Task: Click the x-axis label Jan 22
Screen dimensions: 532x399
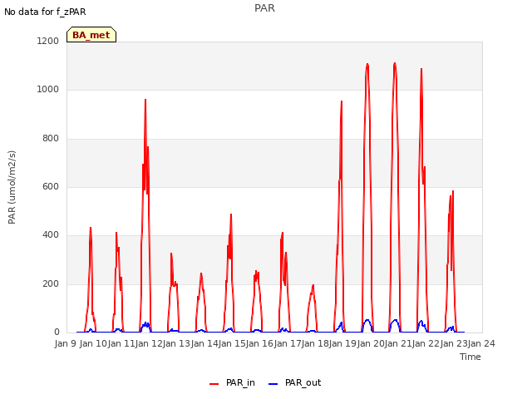Action: 426,343
